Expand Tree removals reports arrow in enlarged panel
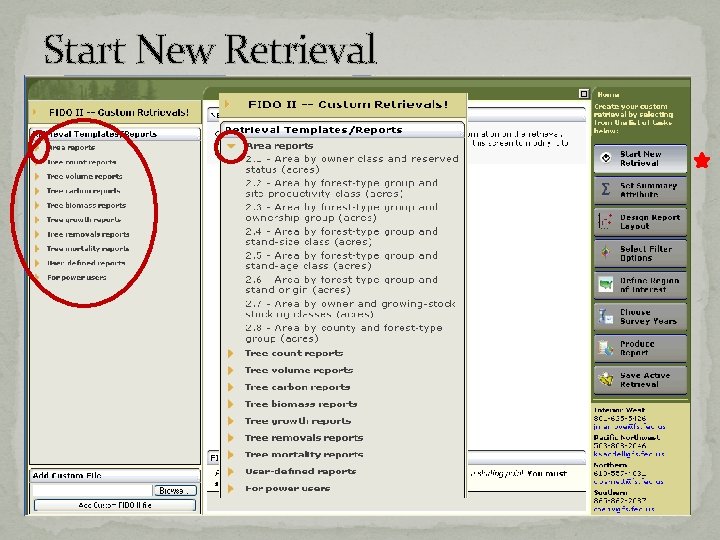The height and width of the screenshot is (540, 720). coord(231,438)
